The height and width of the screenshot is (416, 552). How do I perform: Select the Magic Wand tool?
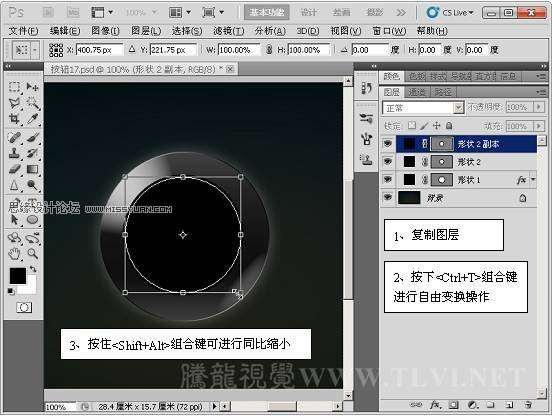pyautogui.click(x=32, y=103)
